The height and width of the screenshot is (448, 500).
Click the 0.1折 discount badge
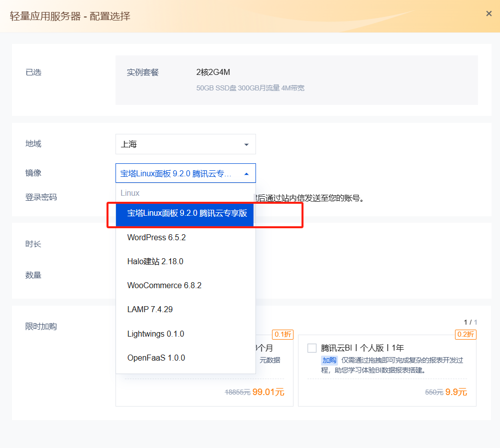point(282,335)
